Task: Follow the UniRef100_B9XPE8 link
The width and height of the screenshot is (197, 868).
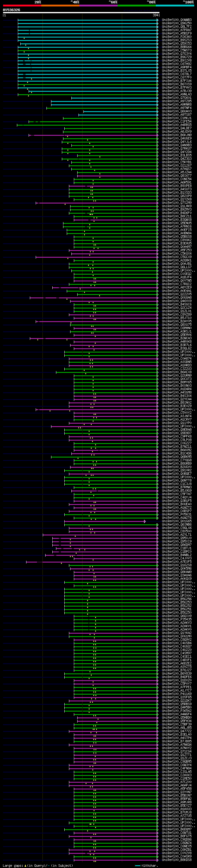Action: coord(177,186)
